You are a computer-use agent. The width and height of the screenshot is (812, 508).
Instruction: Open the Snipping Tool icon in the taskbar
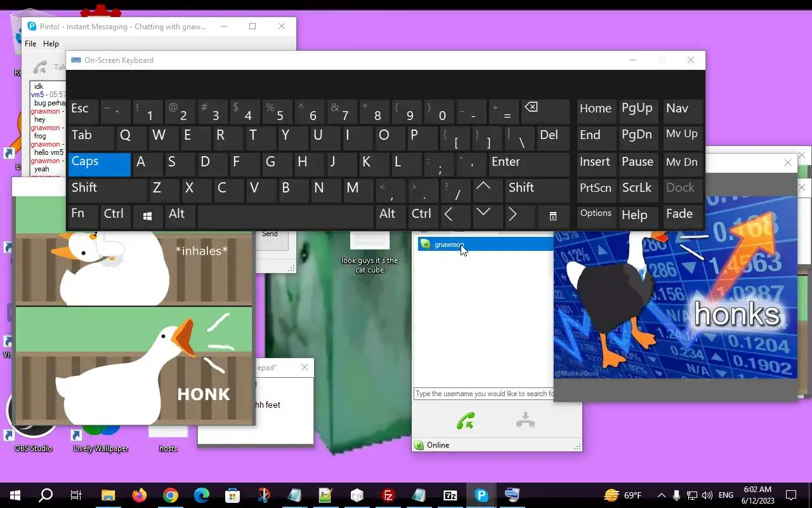[x=264, y=495]
